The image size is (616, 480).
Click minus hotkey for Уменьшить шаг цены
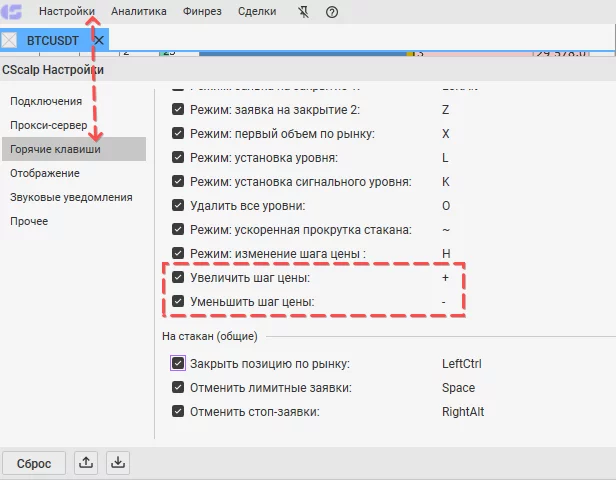444,302
